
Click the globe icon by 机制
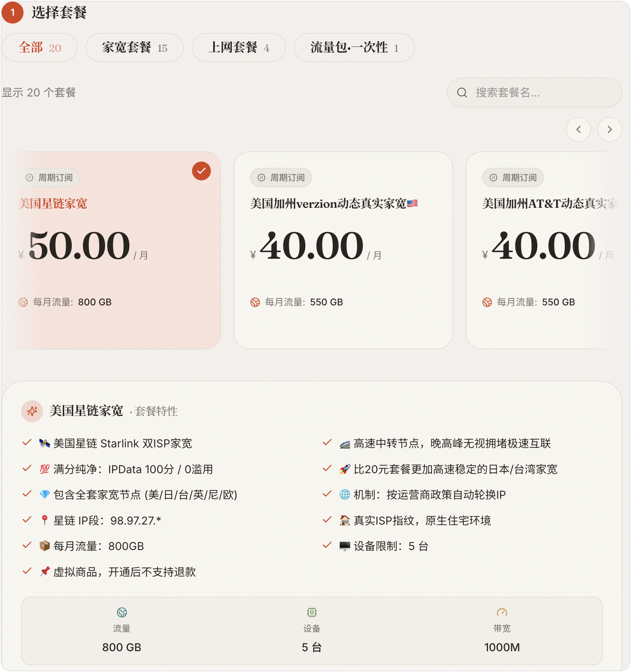(x=345, y=495)
